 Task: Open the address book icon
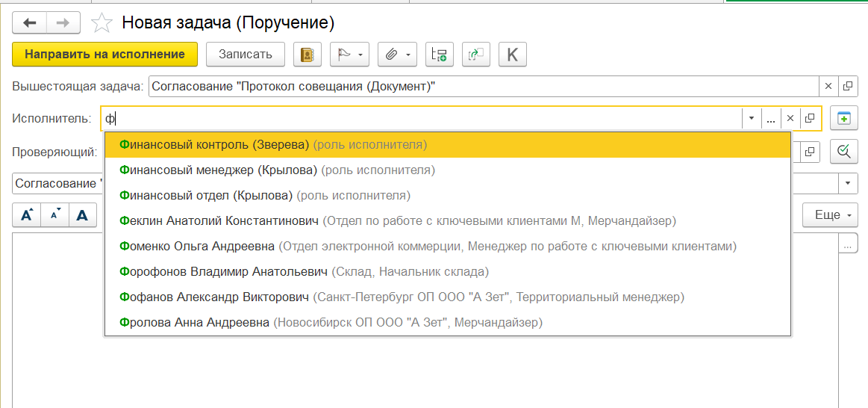(x=307, y=55)
